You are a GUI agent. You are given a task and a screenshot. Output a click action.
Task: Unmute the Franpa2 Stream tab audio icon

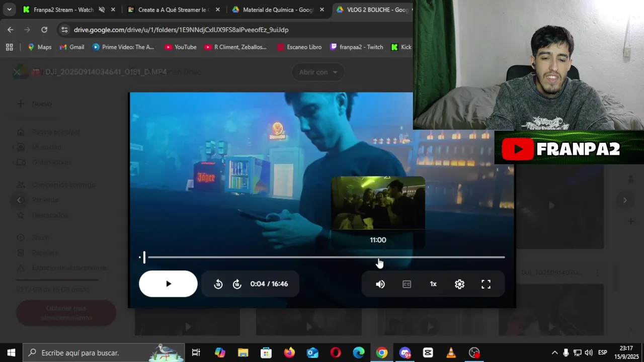click(x=102, y=10)
